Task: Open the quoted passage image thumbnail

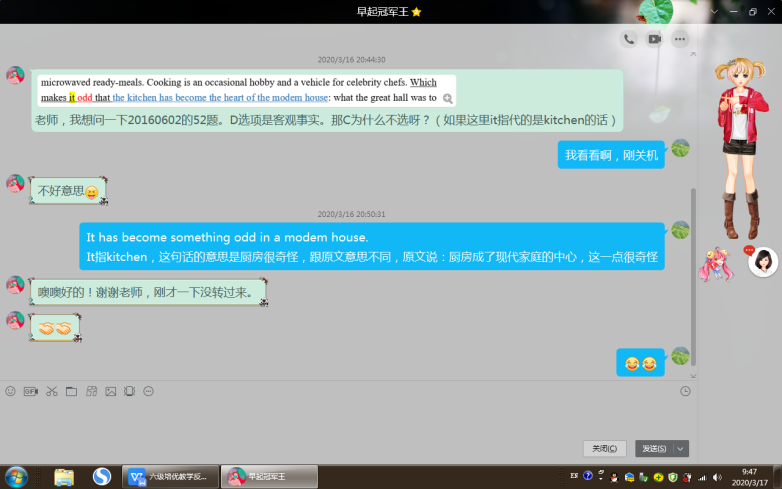Action: 246,90
